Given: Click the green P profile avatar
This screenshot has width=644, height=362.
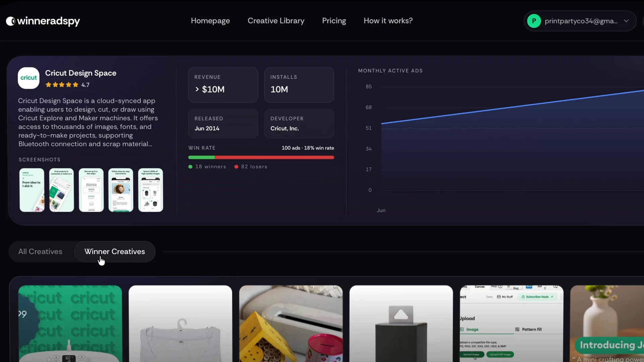Looking at the screenshot, I should tap(534, 21).
